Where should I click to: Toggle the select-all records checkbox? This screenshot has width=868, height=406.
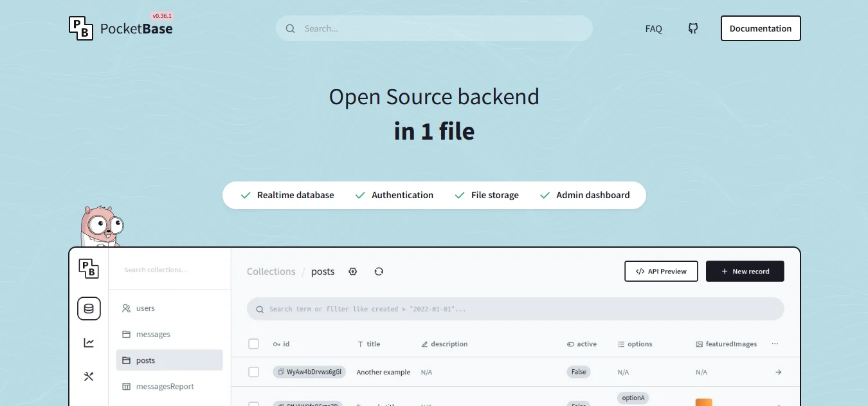coord(254,344)
